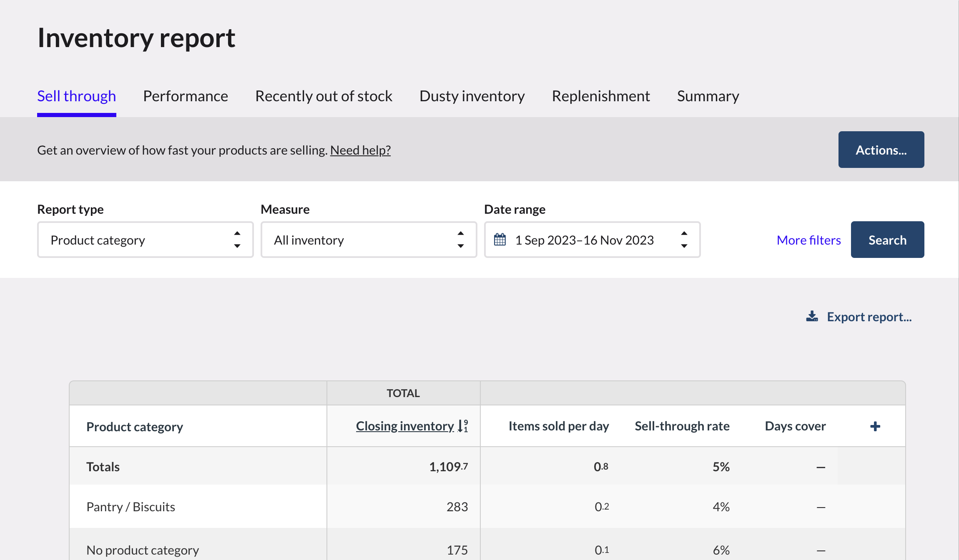Switch to the Performance tab
The height and width of the screenshot is (560, 959).
186,96
